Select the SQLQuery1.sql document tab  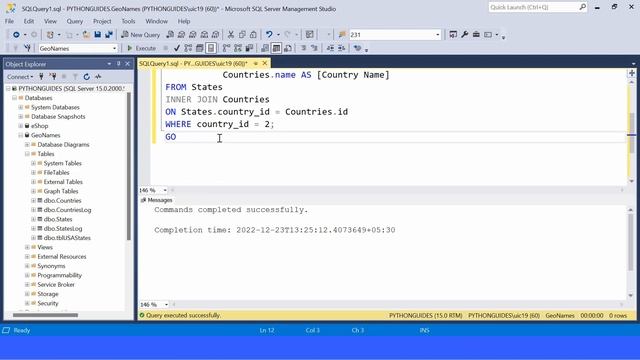click(x=193, y=64)
